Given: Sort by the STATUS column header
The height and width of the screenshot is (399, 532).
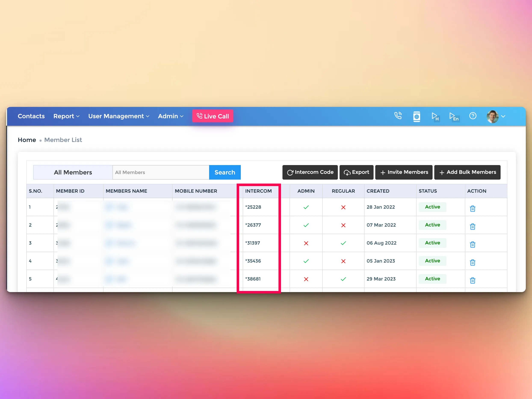Looking at the screenshot, I should point(427,191).
